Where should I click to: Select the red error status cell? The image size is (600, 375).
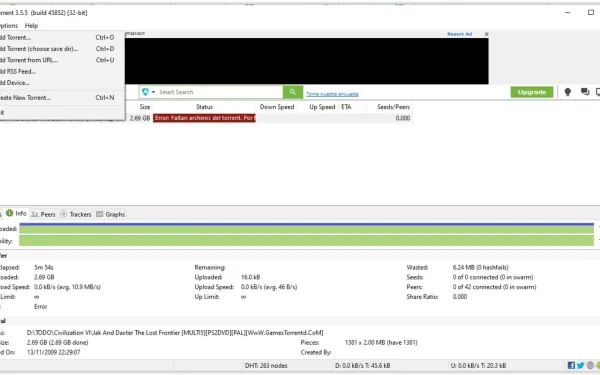pyautogui.click(x=204, y=118)
